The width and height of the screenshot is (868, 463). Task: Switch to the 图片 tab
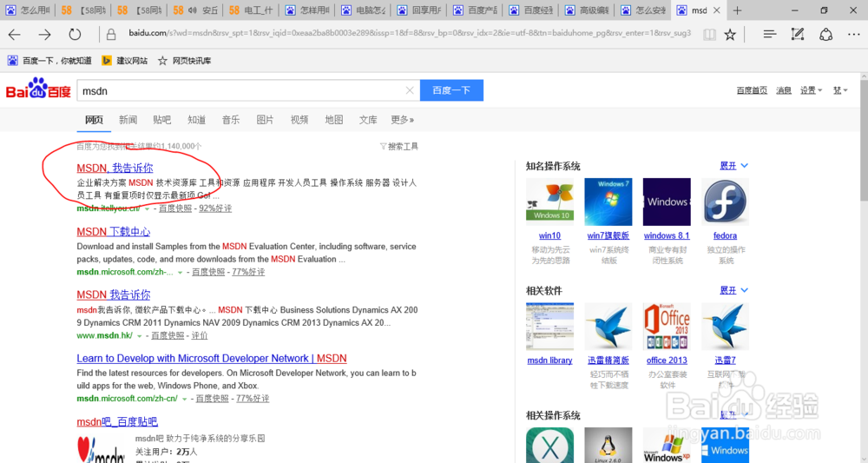pyautogui.click(x=265, y=120)
